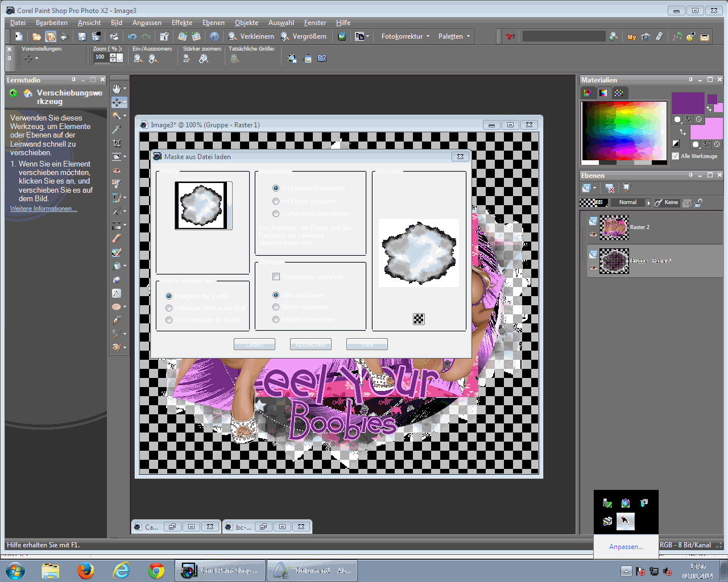Select the Crop tool in the tools toolbar

[117, 143]
